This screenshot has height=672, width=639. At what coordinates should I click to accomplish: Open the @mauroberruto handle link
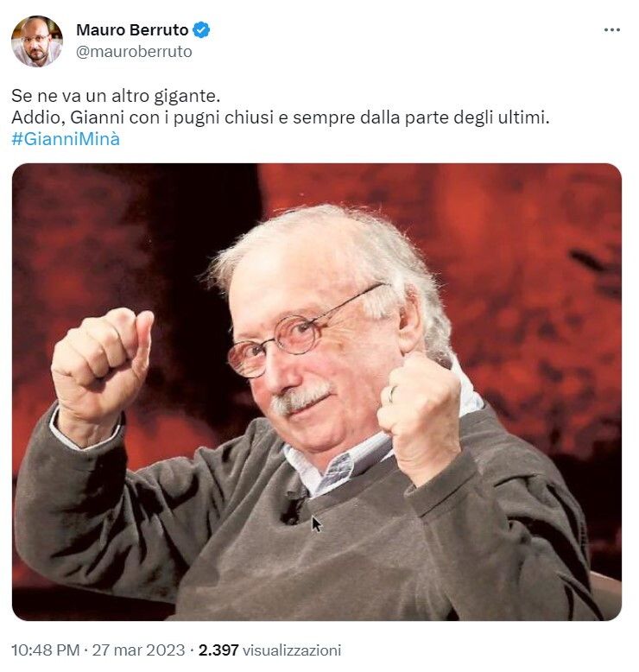pyautogui.click(x=134, y=52)
